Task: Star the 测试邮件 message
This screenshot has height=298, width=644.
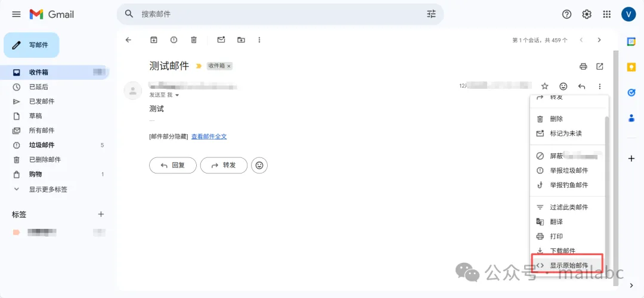Action: (x=544, y=86)
